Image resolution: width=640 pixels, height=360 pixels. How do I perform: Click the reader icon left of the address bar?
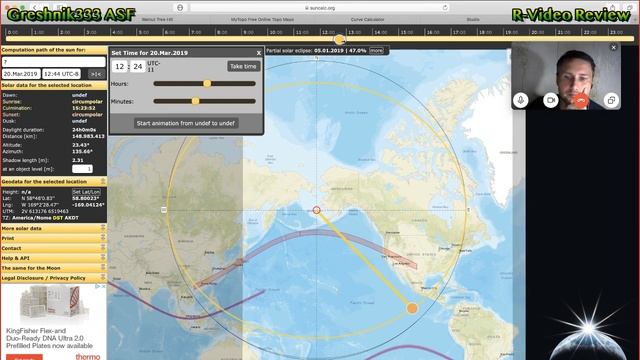pyautogui.click(x=180, y=8)
